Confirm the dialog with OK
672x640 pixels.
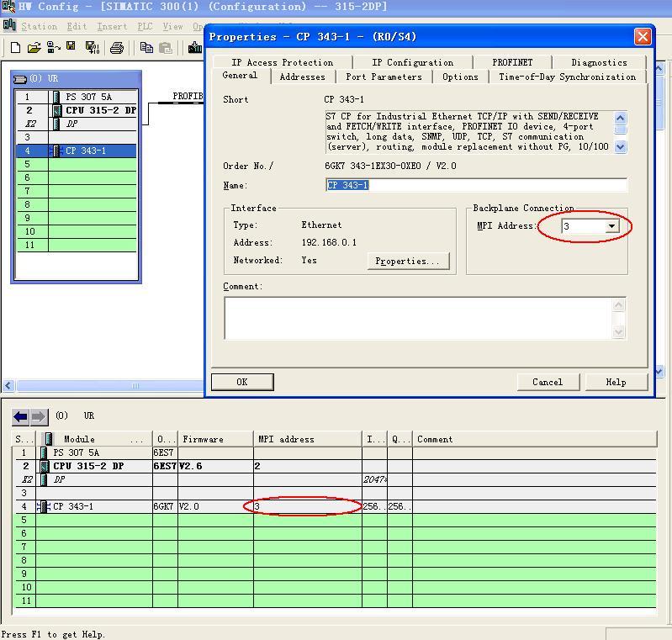(242, 382)
